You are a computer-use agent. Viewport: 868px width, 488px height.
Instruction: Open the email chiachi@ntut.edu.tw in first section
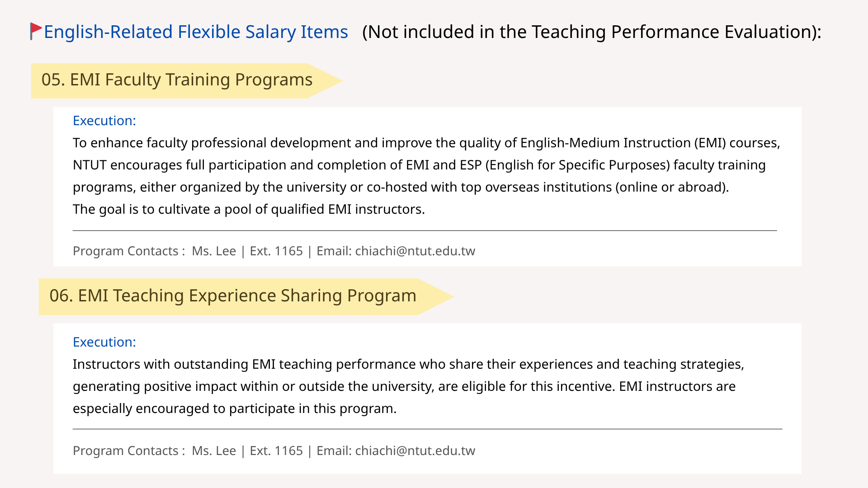[x=415, y=251]
